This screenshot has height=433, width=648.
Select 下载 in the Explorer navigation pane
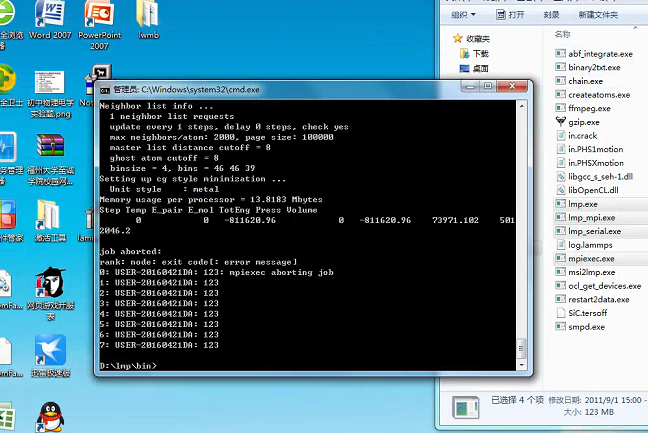pyautogui.click(x=480, y=54)
